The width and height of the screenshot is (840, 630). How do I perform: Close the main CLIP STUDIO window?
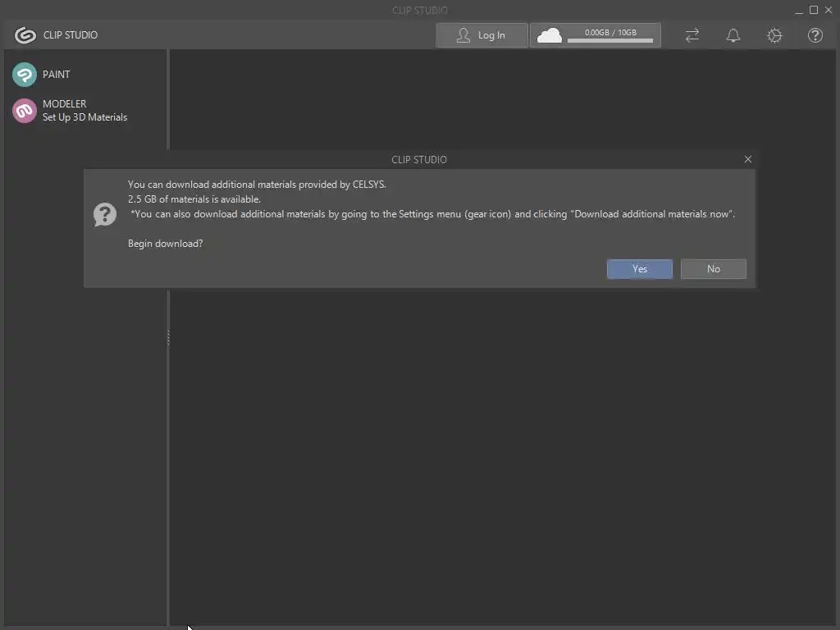pos(829,10)
